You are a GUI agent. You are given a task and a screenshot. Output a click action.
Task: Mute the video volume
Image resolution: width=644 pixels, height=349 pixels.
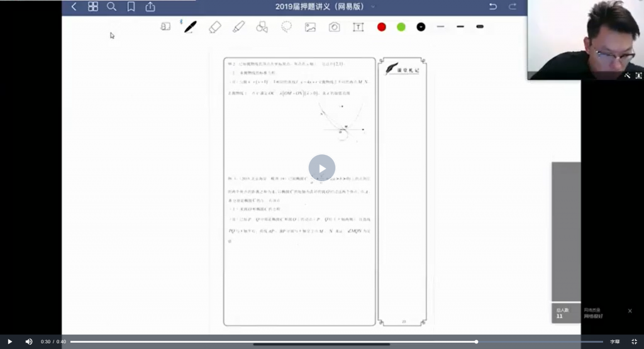[29, 341]
